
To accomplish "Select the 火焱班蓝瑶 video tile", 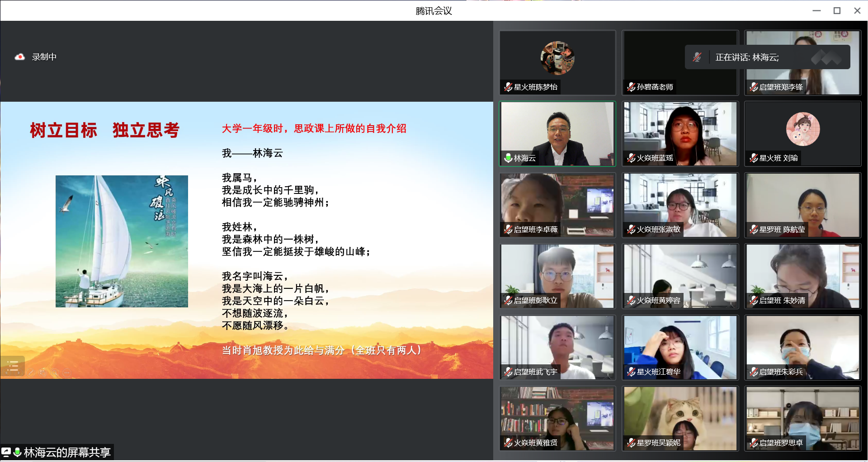I will click(680, 133).
